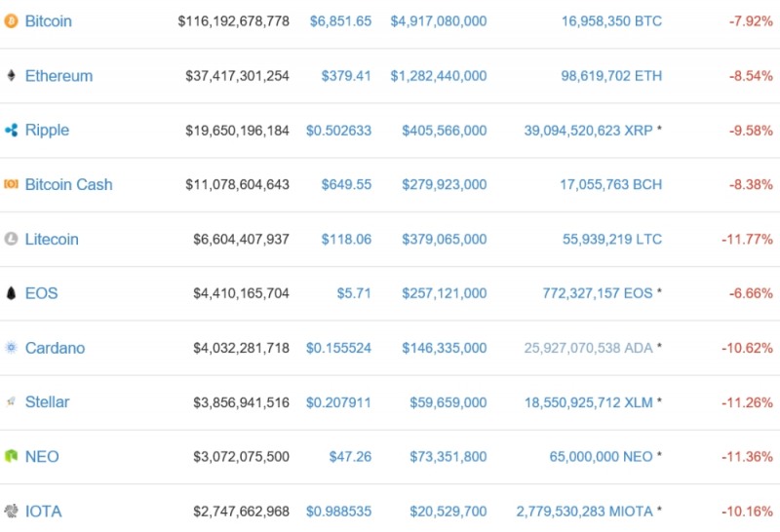780x532 pixels.
Task: Click the Bitcoin Cash logo icon
Action: click(11, 184)
